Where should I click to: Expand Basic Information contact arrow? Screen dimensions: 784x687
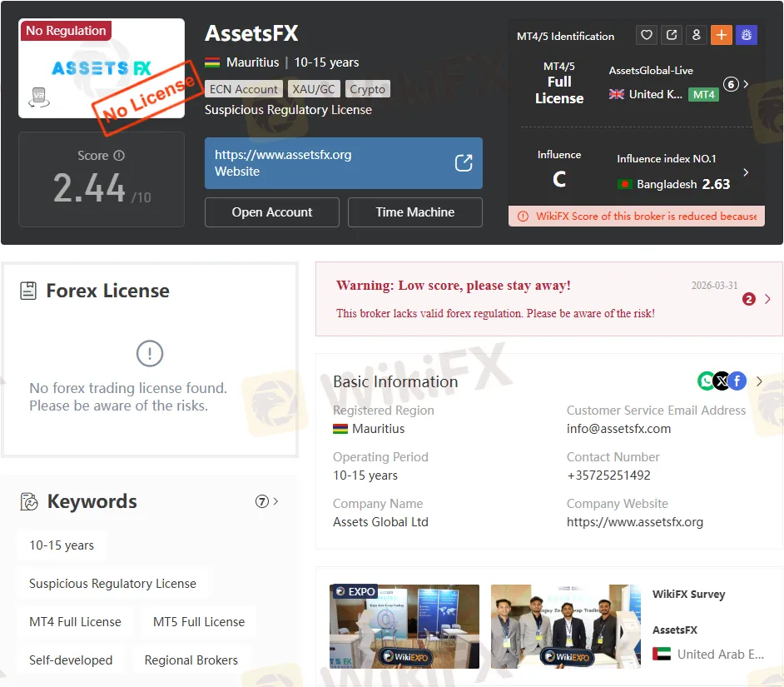coord(759,381)
